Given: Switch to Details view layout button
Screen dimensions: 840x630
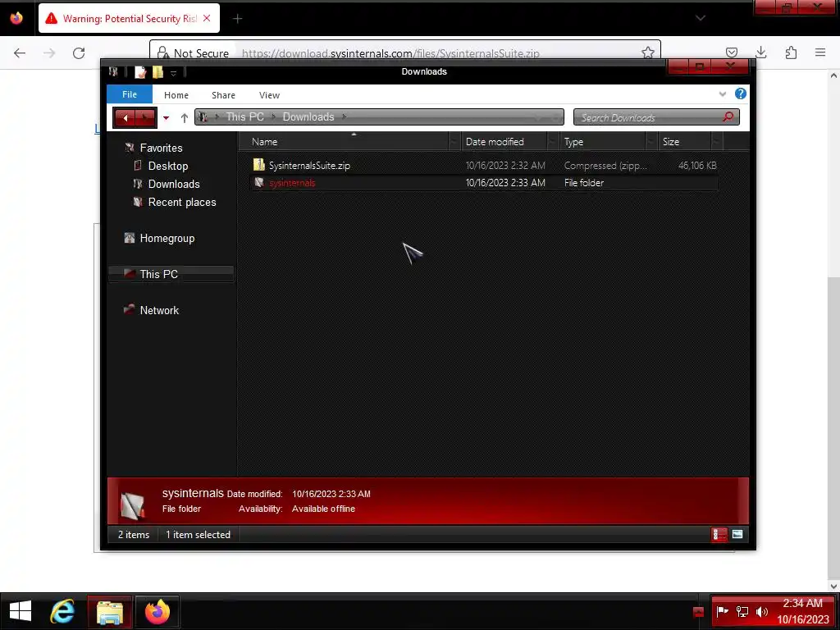Looking at the screenshot, I should coord(719,534).
